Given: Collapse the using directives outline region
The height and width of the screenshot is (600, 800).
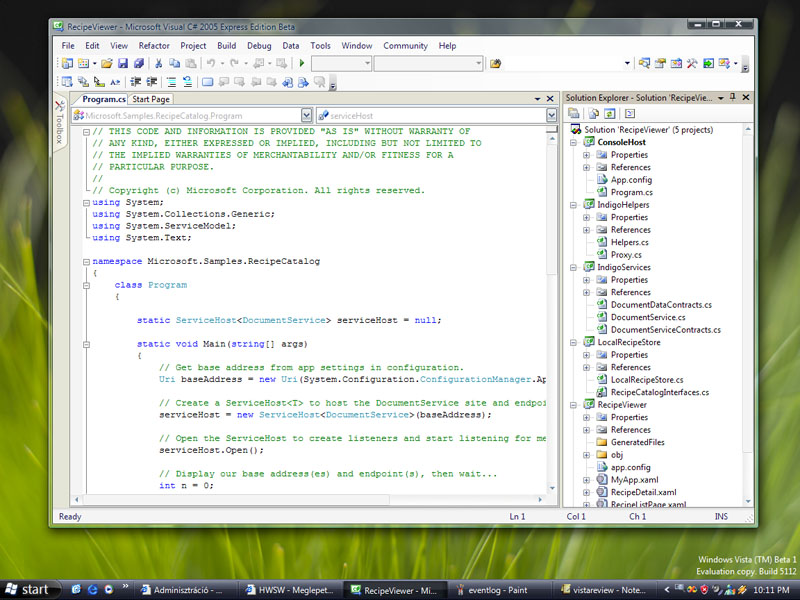Looking at the screenshot, I should tap(86, 203).
